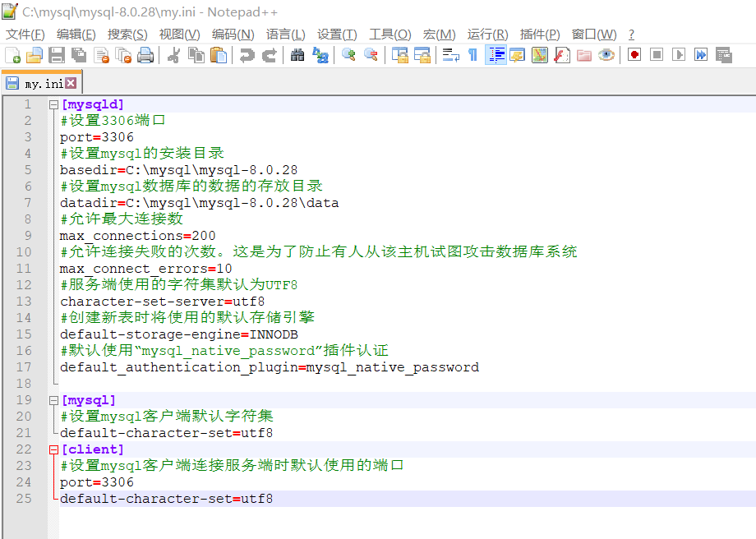Collapse the [mysqld] section fold marker
The image size is (756, 539).
pyautogui.click(x=53, y=104)
